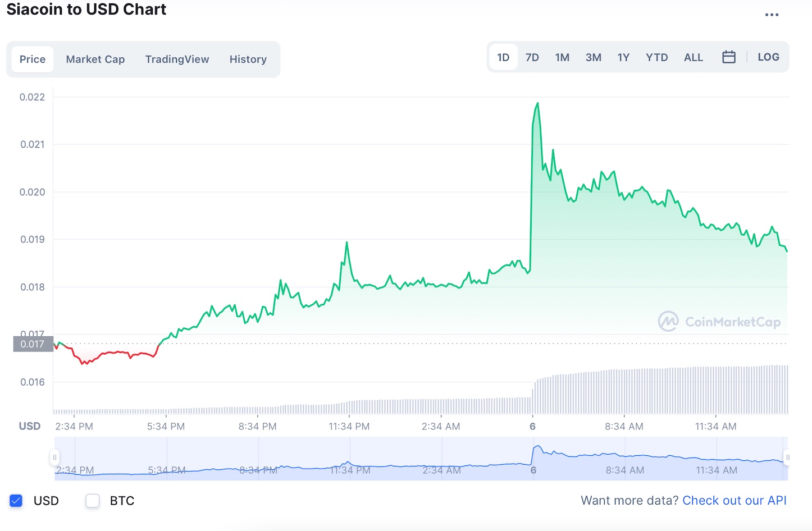Open the chart options ellipsis menu
This screenshot has width=812, height=531.
772,14
